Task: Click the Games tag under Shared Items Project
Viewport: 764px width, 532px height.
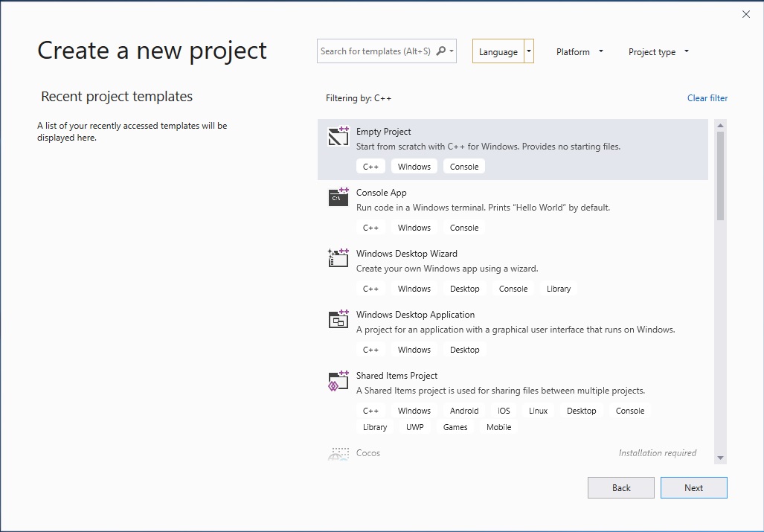Action: 455,427
